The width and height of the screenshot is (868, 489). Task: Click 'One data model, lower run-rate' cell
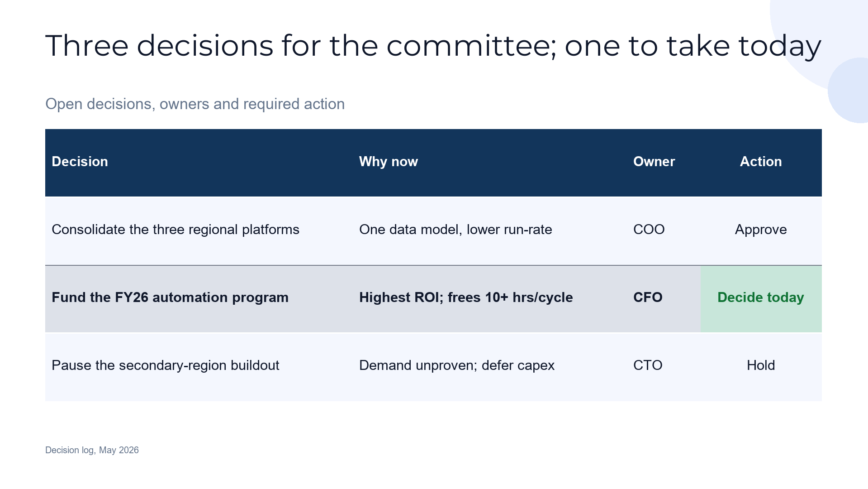490,231
